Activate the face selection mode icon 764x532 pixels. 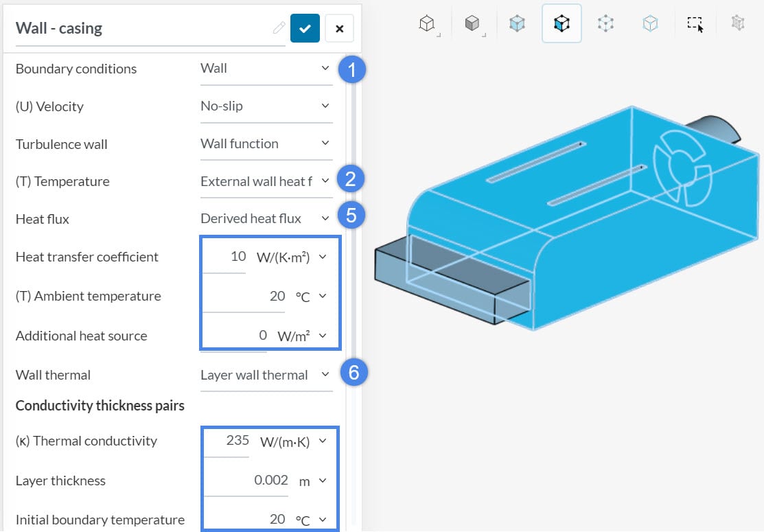pos(562,23)
